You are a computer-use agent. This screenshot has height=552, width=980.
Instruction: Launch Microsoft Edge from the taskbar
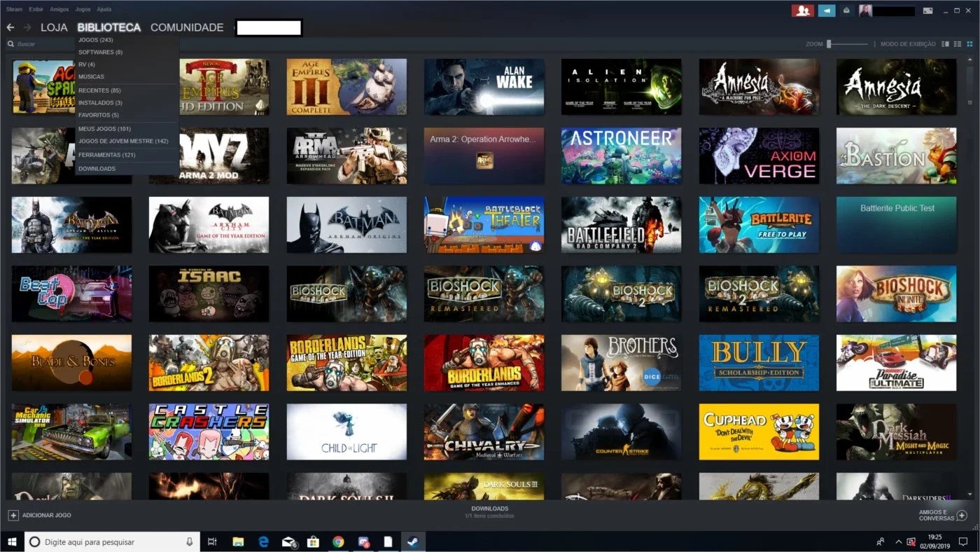(263, 541)
